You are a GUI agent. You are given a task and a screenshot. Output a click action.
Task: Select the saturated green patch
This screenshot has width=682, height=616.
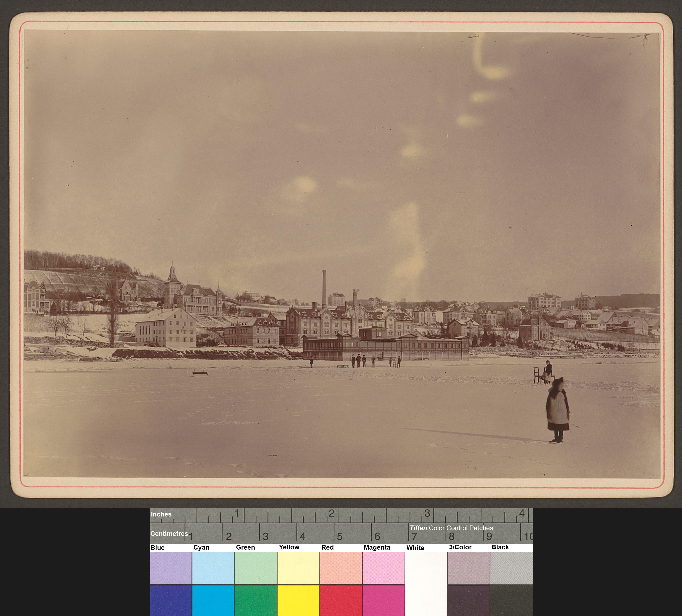[x=256, y=600]
